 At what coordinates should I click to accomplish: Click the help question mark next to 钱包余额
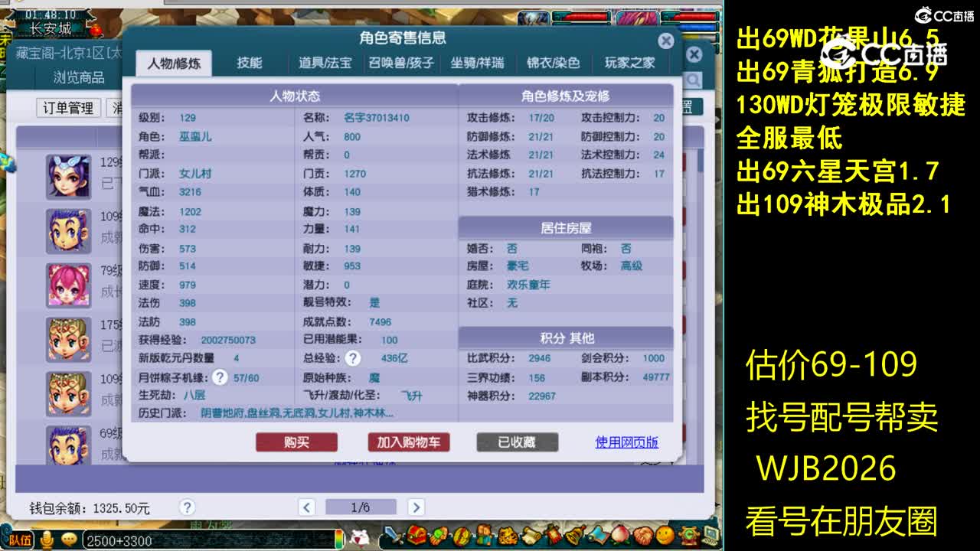[x=185, y=505]
